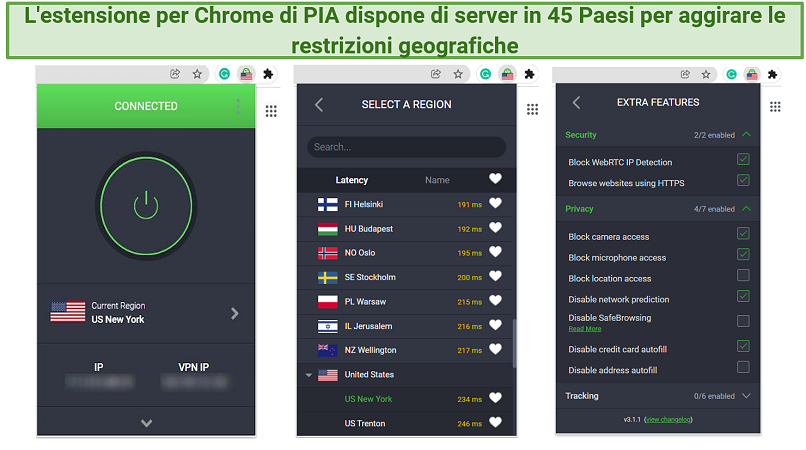806x450 pixels.
Task: Collapse the Security section
Action: 746,135
